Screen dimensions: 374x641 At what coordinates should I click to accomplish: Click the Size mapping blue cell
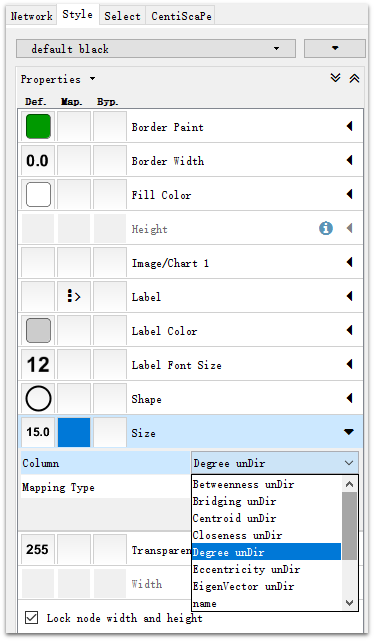pos(74,432)
